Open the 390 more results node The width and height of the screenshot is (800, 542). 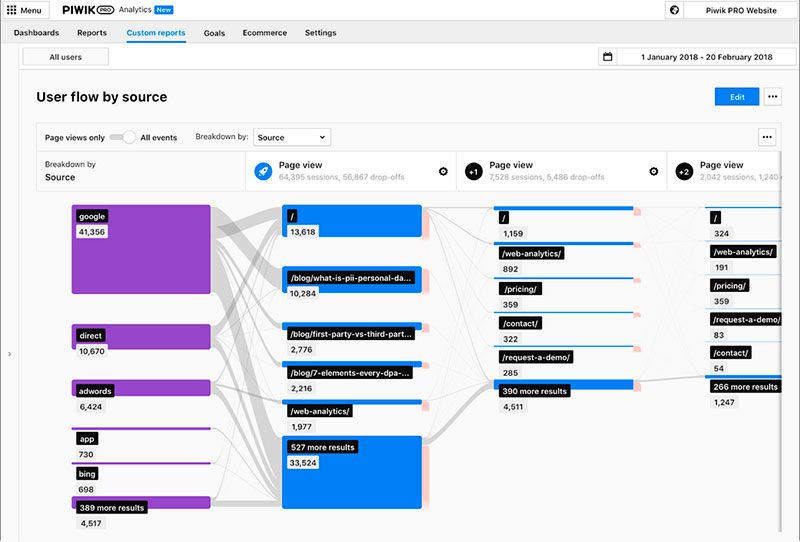click(564, 384)
